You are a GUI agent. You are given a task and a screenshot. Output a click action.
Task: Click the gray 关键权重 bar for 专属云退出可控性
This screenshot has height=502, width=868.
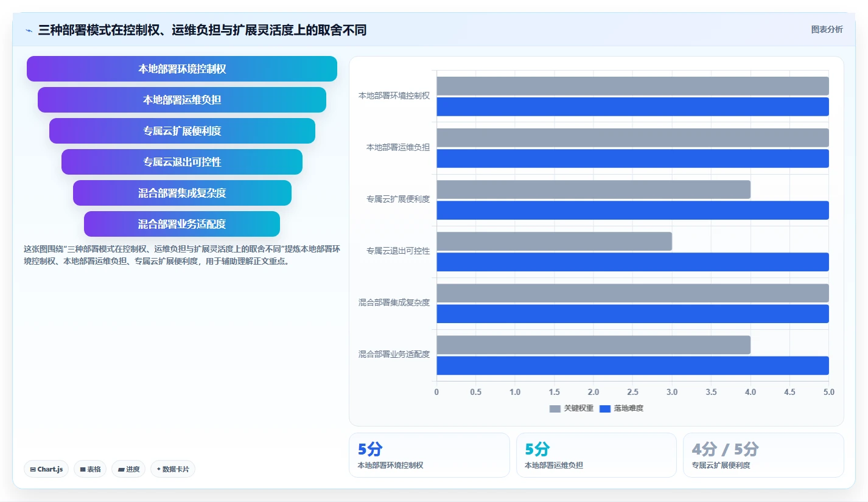(x=554, y=241)
